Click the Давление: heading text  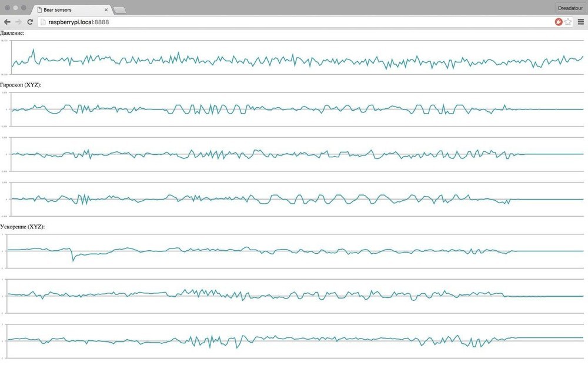pos(12,33)
